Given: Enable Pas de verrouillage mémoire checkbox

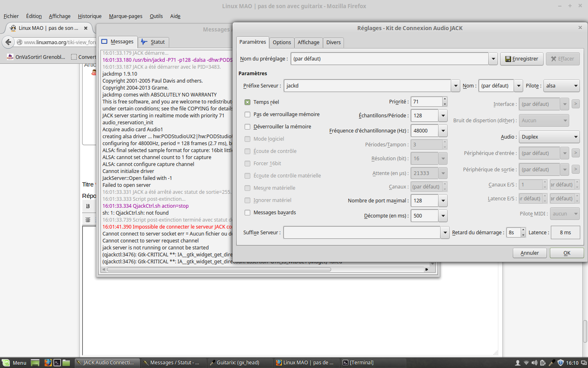Looking at the screenshot, I should [x=247, y=114].
